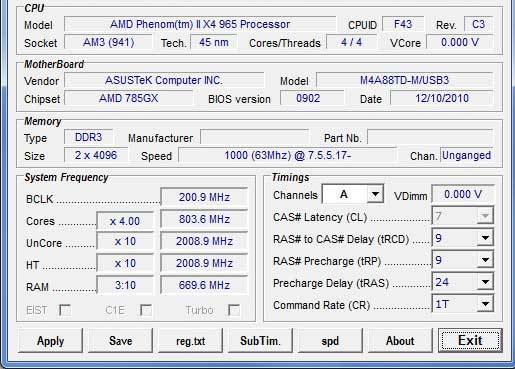Select the Cores frequency 803.6 MHz
This screenshot has width=515, height=369.
coord(204,219)
